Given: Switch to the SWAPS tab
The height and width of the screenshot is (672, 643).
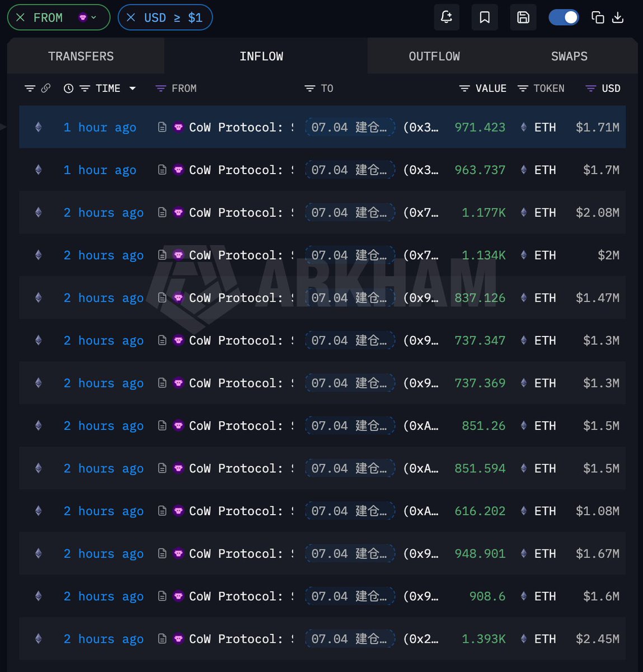Looking at the screenshot, I should coord(569,56).
